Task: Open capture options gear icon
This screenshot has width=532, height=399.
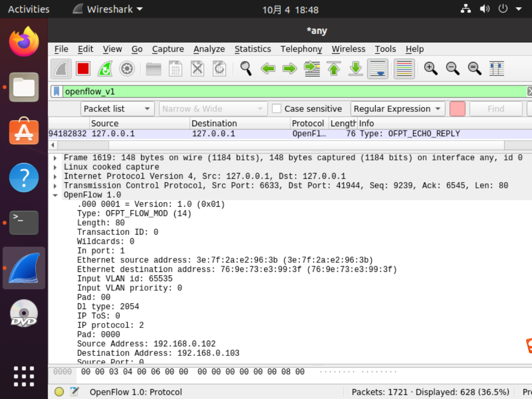Action: pos(127,69)
